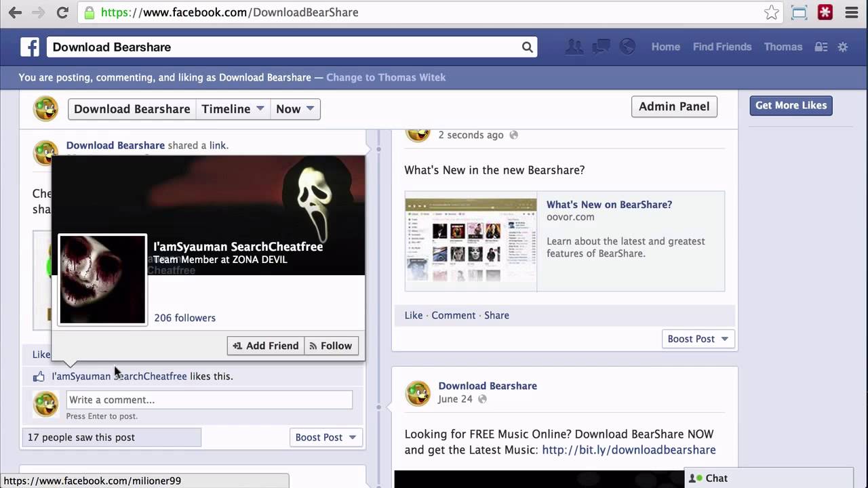Open What's New on BearShare? link title

[x=610, y=205]
